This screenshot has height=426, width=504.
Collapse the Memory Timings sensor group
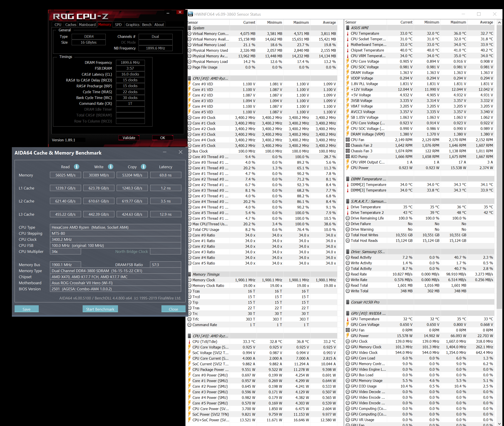[x=190, y=274]
